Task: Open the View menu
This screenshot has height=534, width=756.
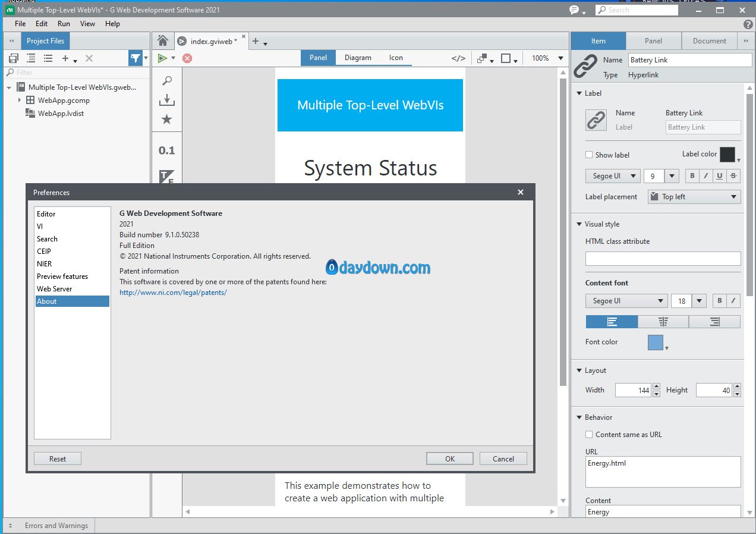Action: (87, 24)
